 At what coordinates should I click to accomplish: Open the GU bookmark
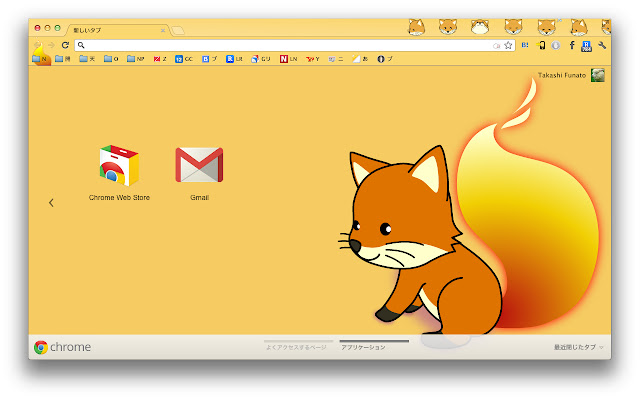click(x=261, y=59)
